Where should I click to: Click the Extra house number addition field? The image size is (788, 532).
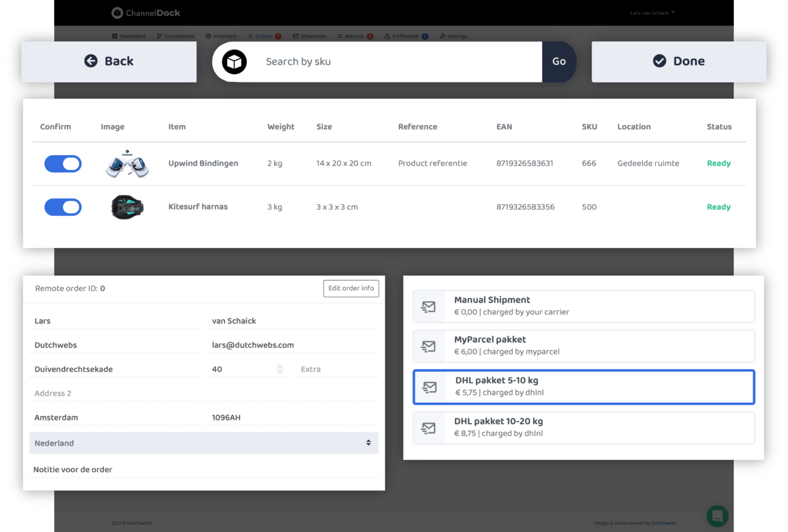pos(337,369)
